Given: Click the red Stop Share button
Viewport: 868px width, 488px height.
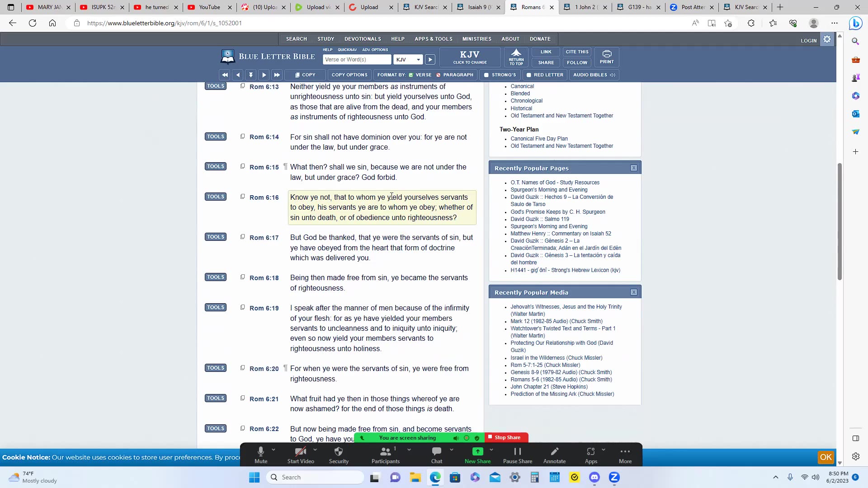Looking at the screenshot, I should [x=506, y=437].
